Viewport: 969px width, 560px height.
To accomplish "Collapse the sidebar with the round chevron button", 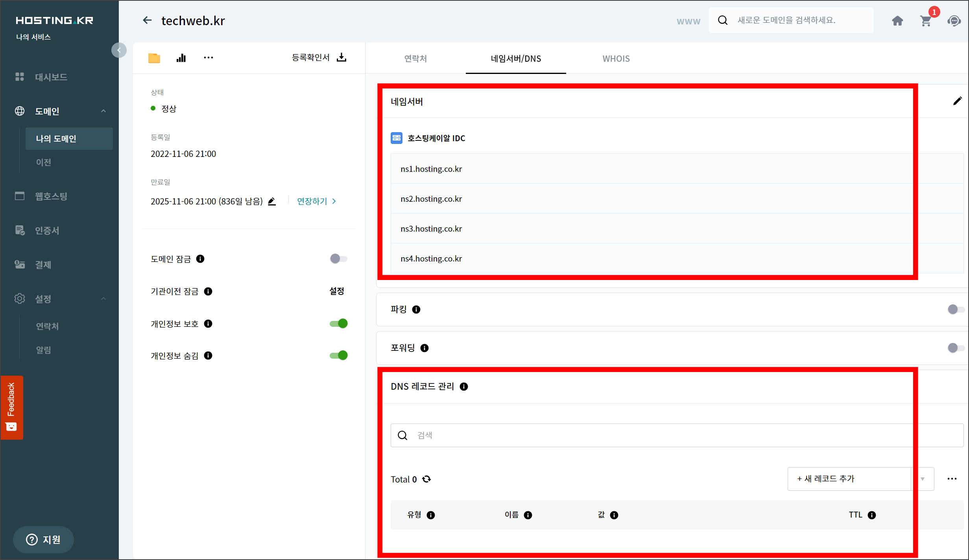I will point(119,50).
